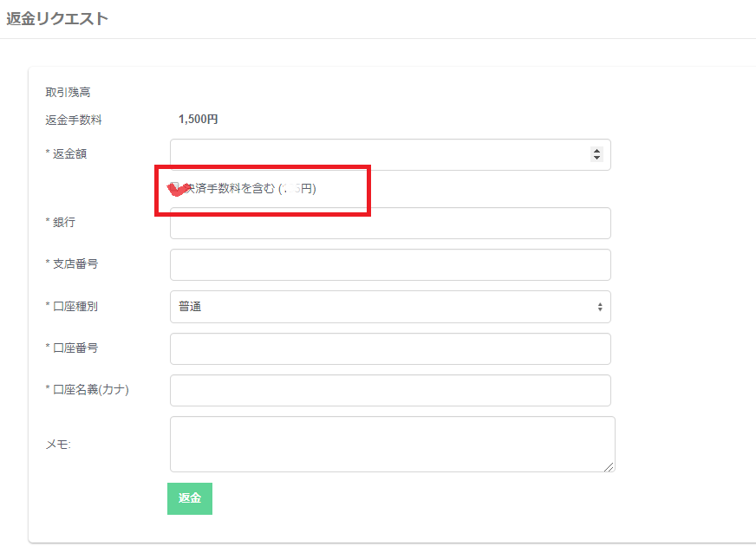
Task: Click the 口座種別 field label
Action: pyautogui.click(x=75, y=306)
